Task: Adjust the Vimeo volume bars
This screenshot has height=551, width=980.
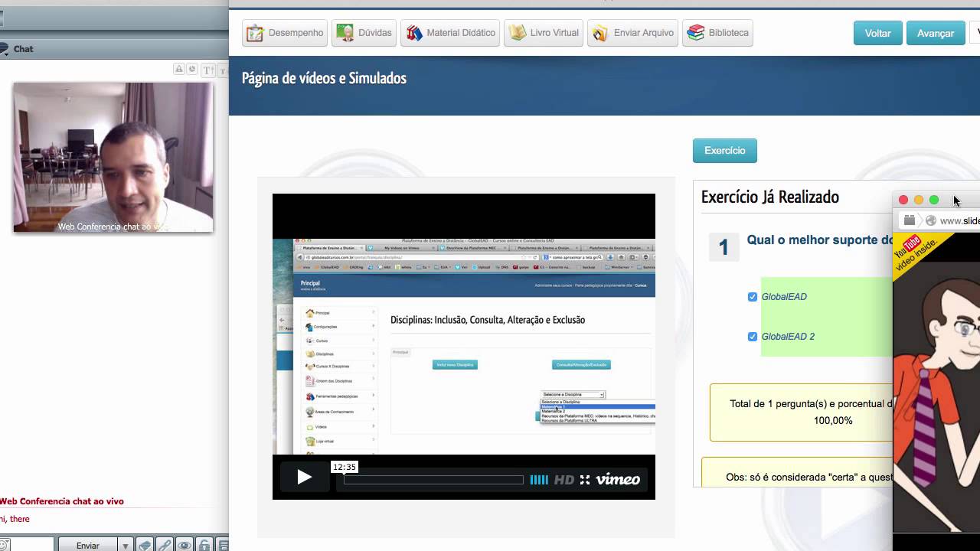Action: [539, 480]
